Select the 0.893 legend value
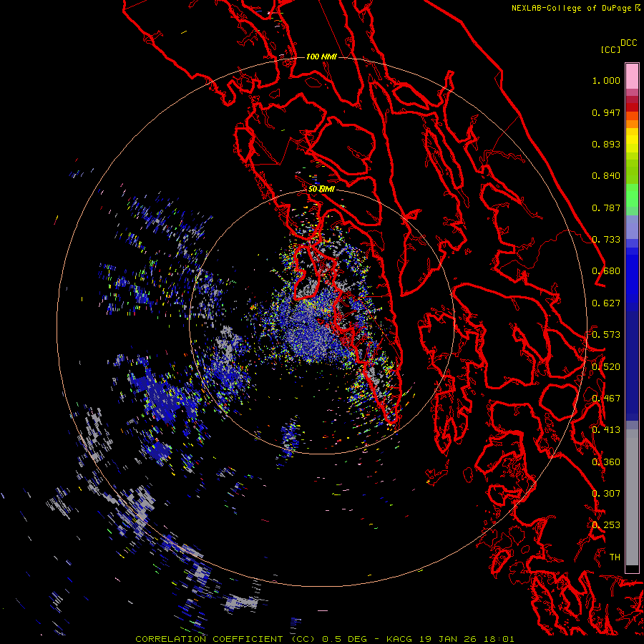 (x=606, y=144)
